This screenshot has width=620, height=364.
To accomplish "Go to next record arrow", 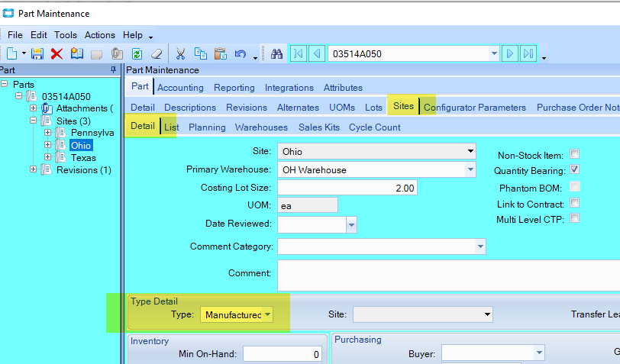I will click(510, 53).
